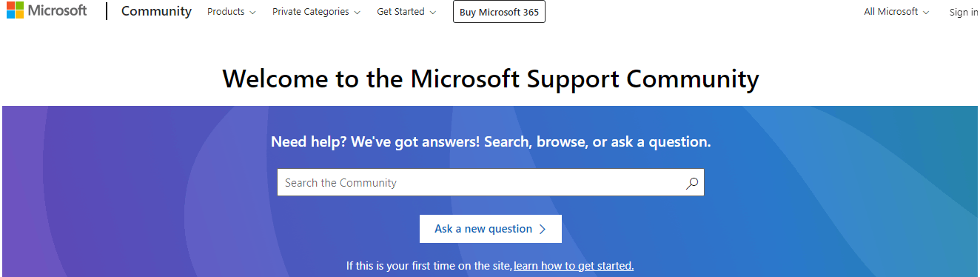Viewport: 980px width, 277px height.
Task: Expand the Get Started dropdown
Action: (x=406, y=12)
